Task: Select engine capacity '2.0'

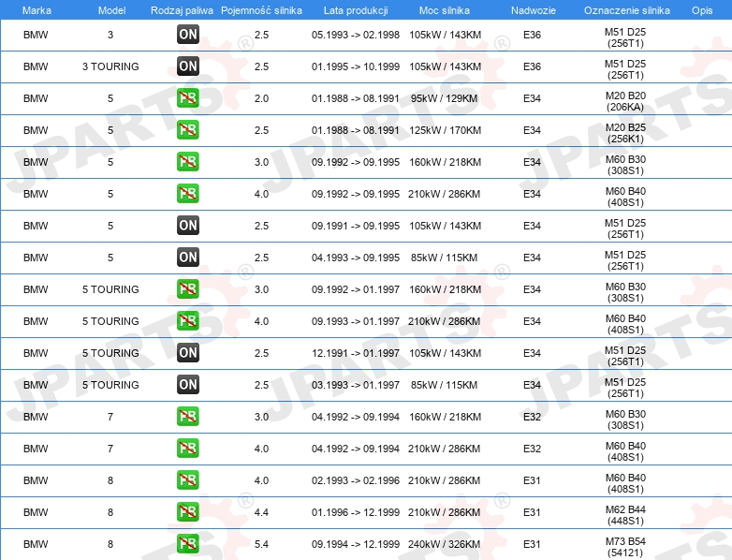Action: [261, 98]
